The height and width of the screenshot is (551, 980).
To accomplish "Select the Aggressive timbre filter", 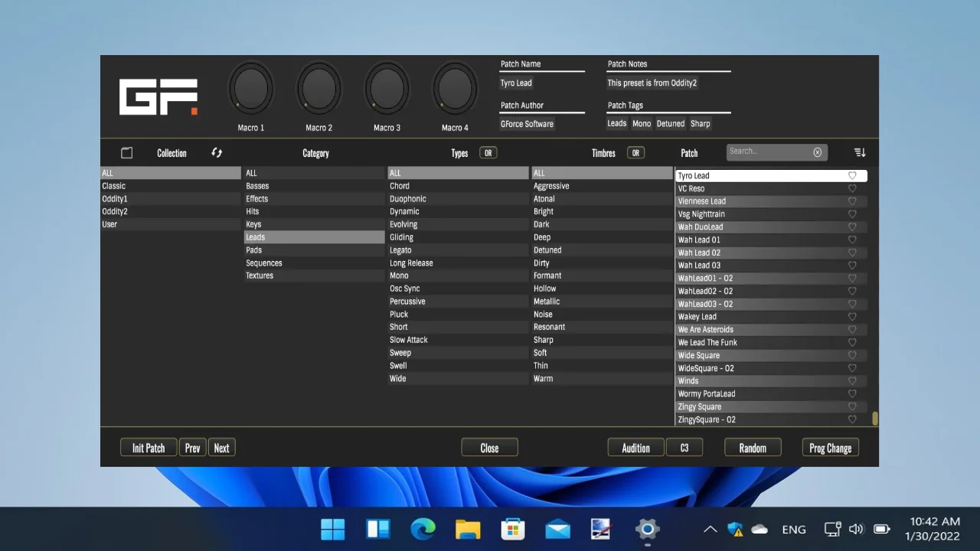I will click(x=603, y=186).
